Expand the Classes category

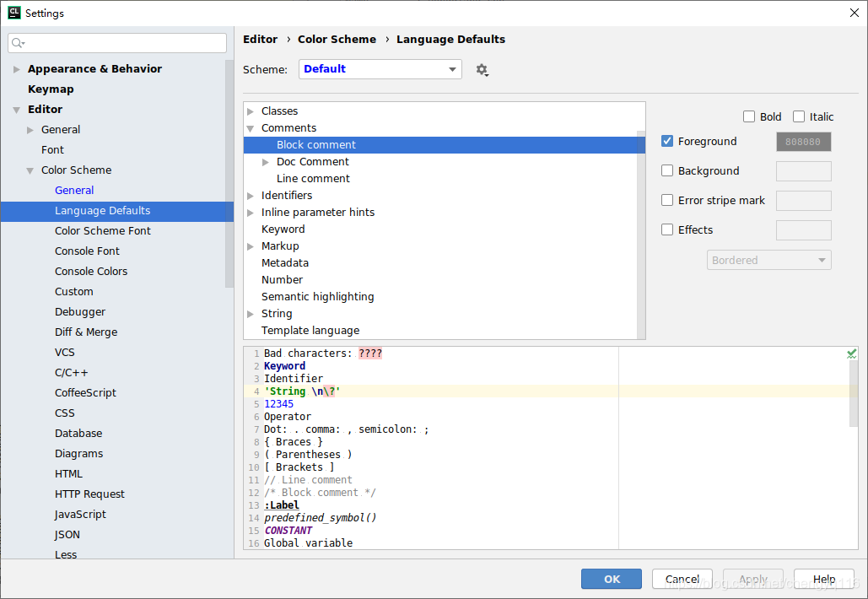click(251, 112)
